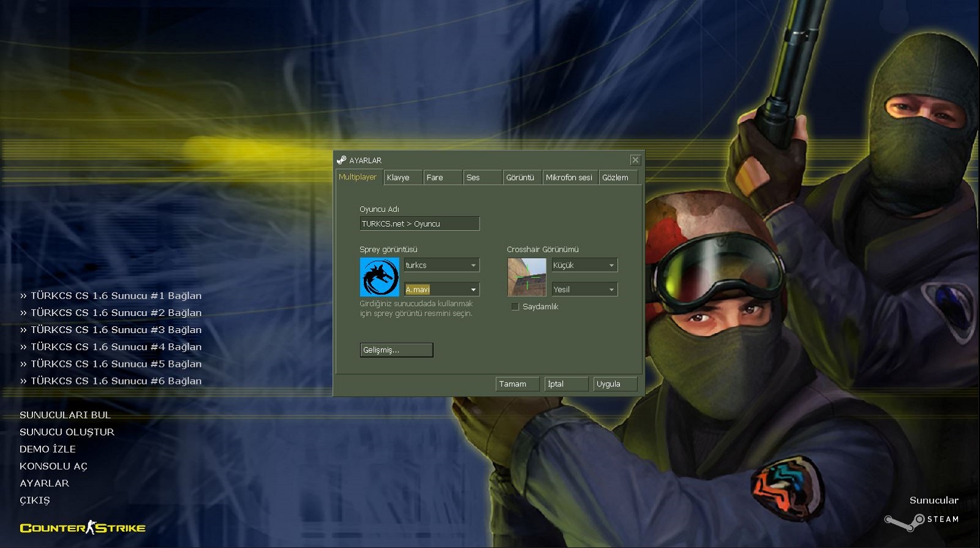Close the AYARLAR dialog window
Viewport: 980px width, 548px height.
point(635,160)
